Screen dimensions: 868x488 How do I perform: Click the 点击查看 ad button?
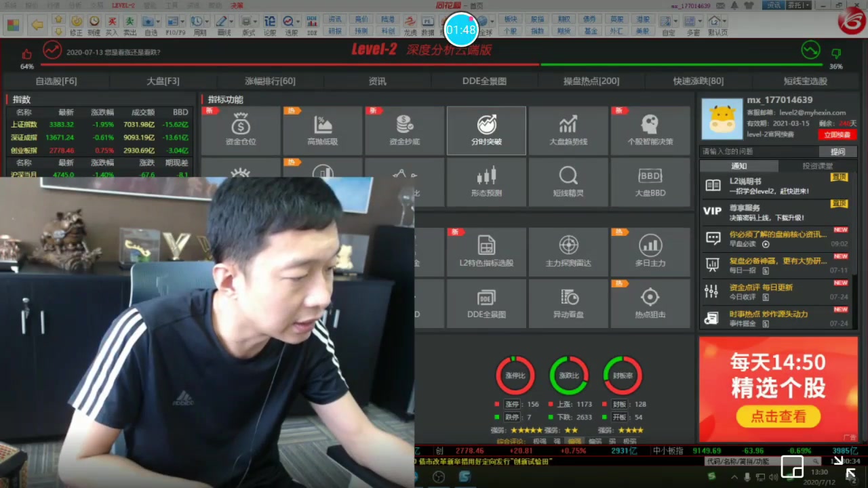pos(778,416)
